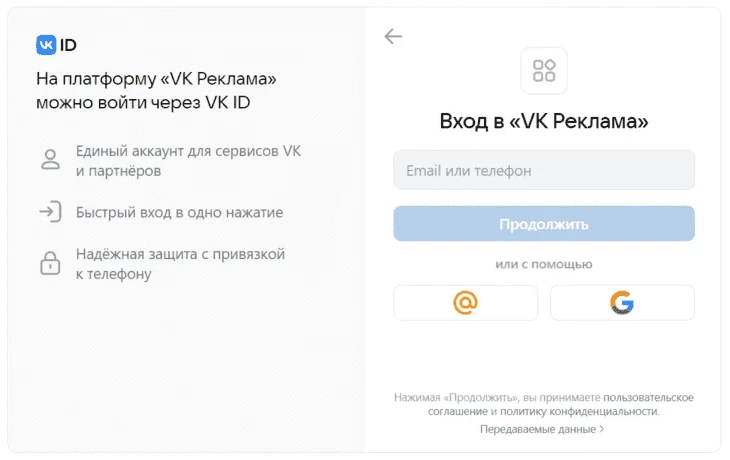
Task: Focus the "Email или телефон" input field
Action: tap(544, 170)
